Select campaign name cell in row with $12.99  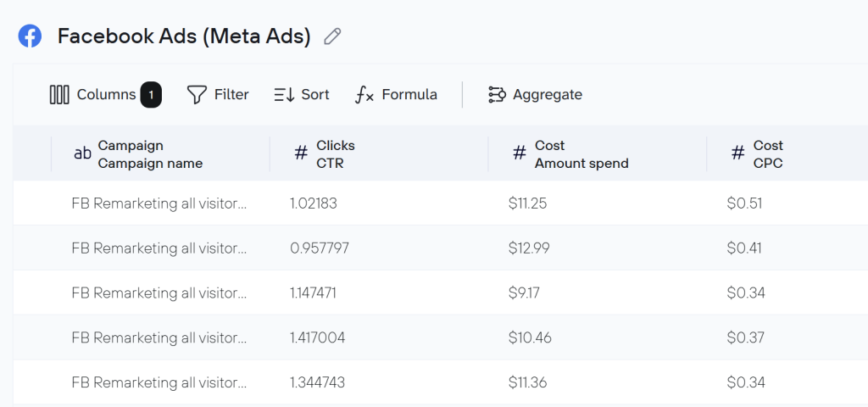(x=159, y=248)
